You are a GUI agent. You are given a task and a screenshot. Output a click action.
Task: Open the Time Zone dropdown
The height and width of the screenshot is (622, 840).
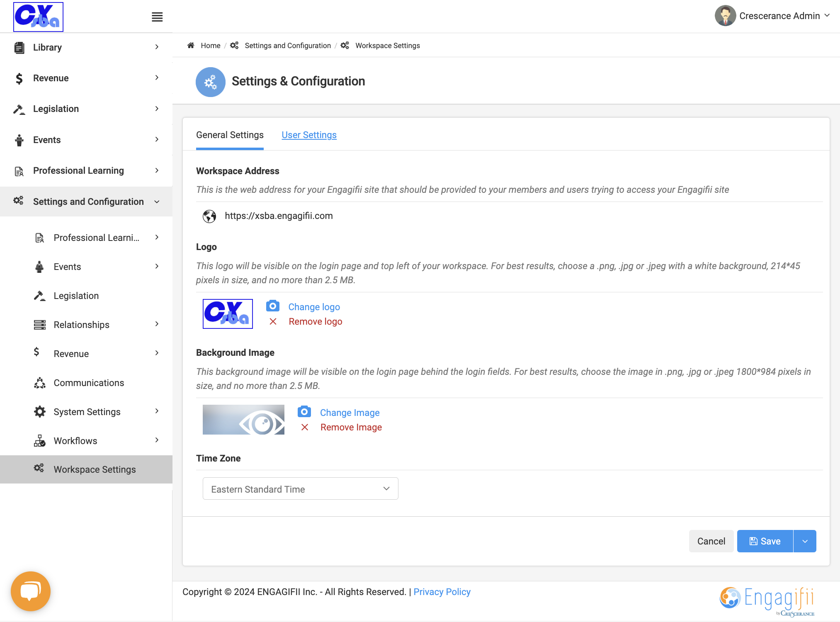click(x=300, y=488)
